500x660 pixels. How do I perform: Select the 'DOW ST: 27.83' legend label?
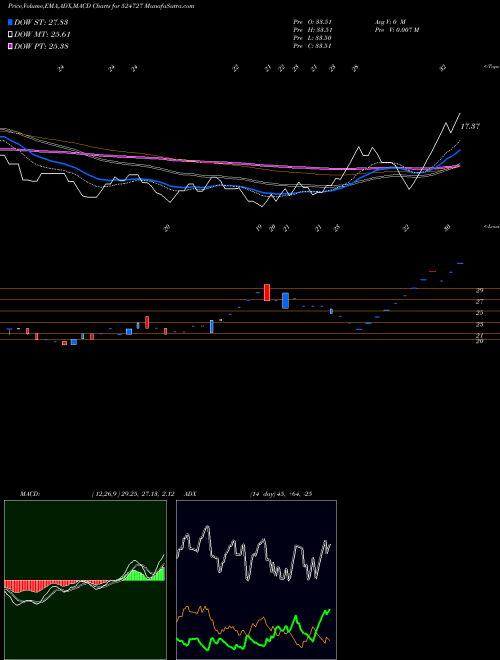point(41,22)
